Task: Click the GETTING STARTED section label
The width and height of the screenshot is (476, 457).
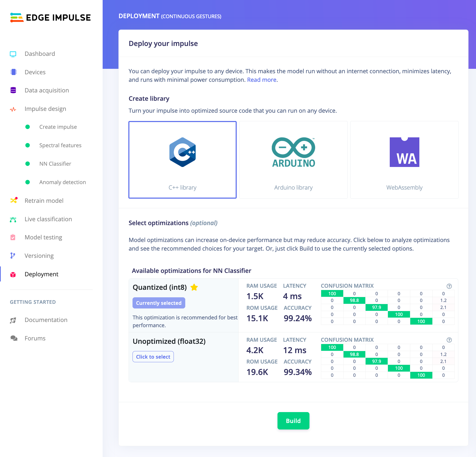Action: [x=33, y=302]
